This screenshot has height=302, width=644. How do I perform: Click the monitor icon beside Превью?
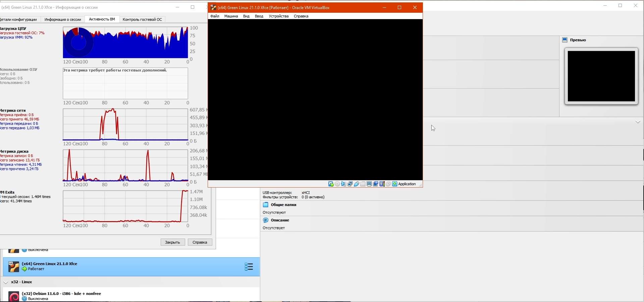tap(565, 40)
